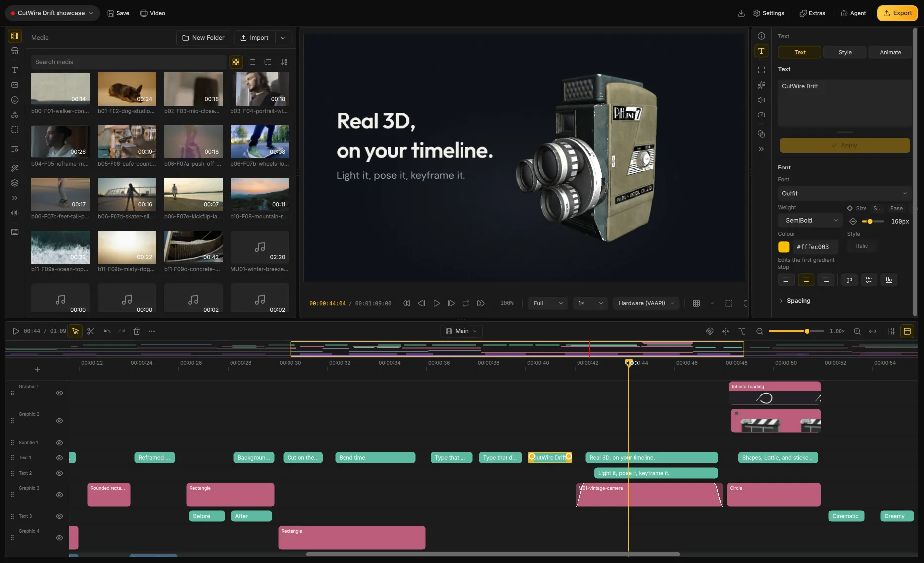Expand the Spacing section

[x=798, y=301]
